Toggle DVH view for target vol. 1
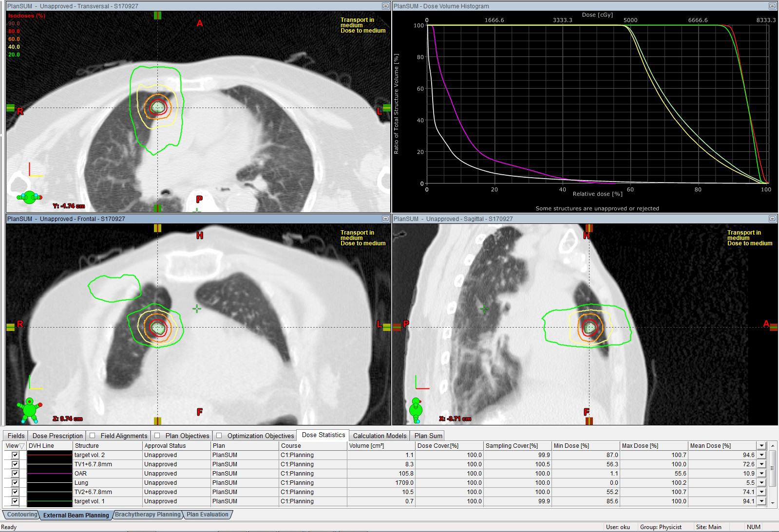779x532 pixels. 15,501
